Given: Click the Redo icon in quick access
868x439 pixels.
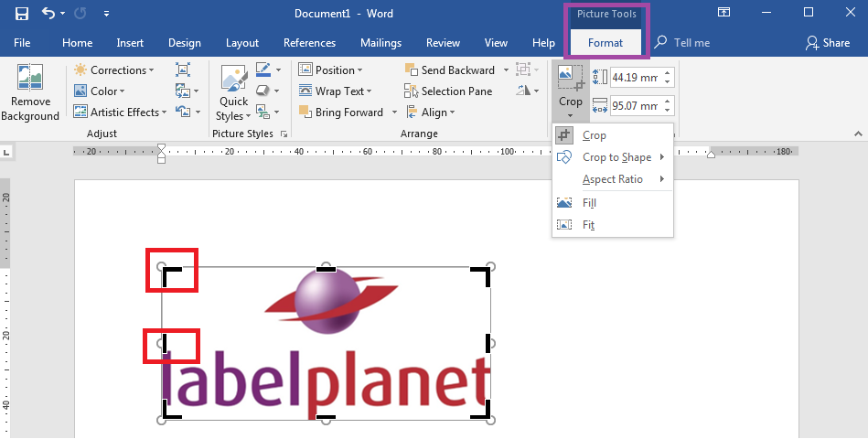Looking at the screenshot, I should [80, 14].
